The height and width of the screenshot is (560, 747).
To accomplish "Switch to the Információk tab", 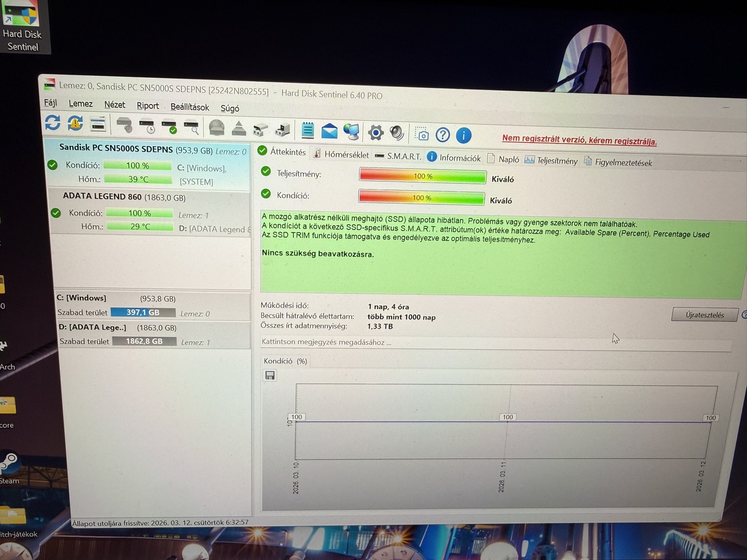I will pyautogui.click(x=454, y=158).
